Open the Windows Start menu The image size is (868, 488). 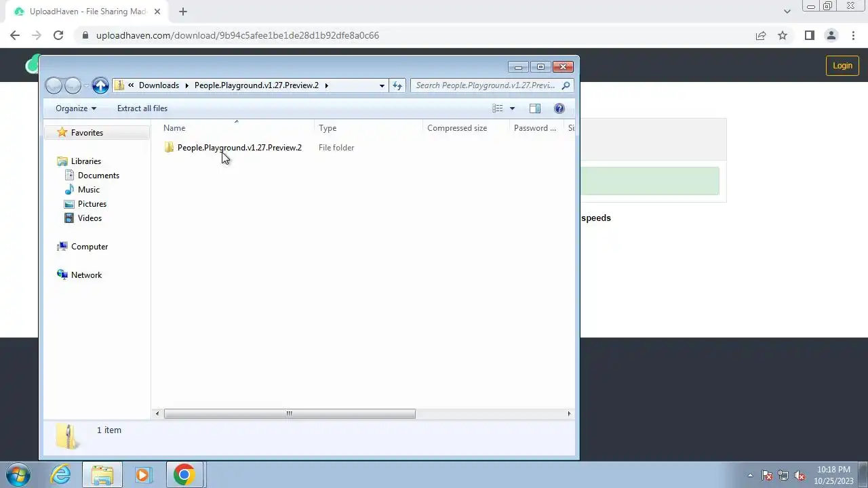tap(18, 474)
